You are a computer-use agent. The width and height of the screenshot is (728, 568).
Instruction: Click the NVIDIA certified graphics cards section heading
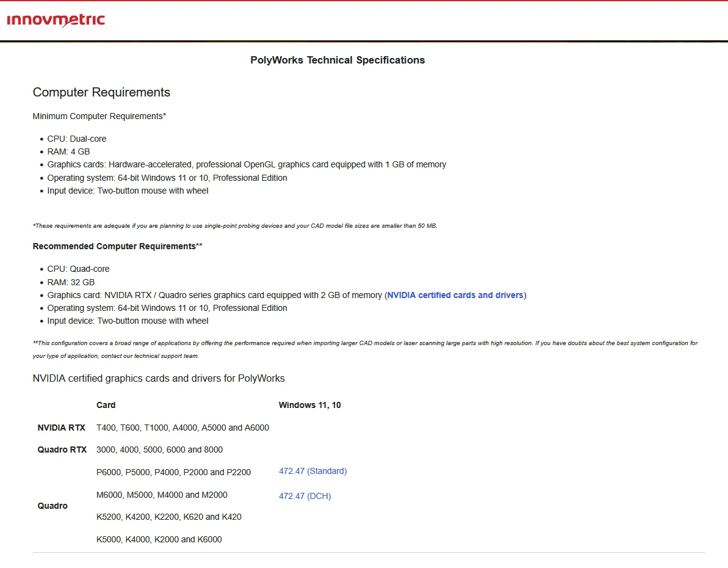coord(159,378)
